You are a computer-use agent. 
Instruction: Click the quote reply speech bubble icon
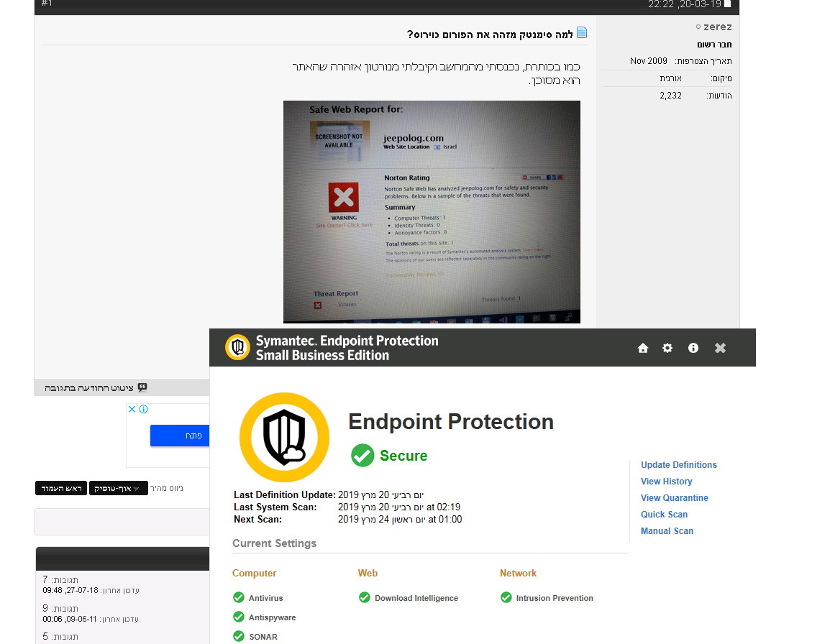[142, 387]
